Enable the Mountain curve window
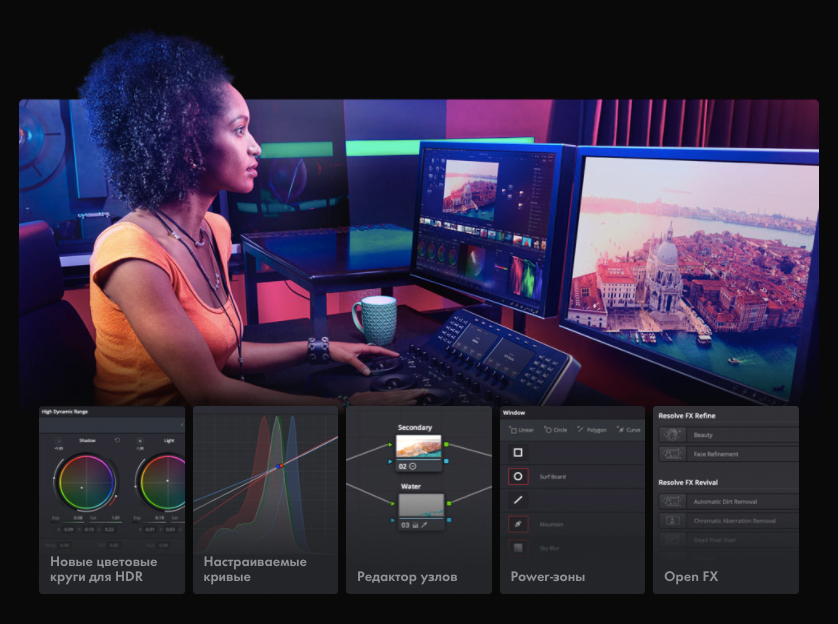Screen dimensions: 838x624 click(x=518, y=524)
